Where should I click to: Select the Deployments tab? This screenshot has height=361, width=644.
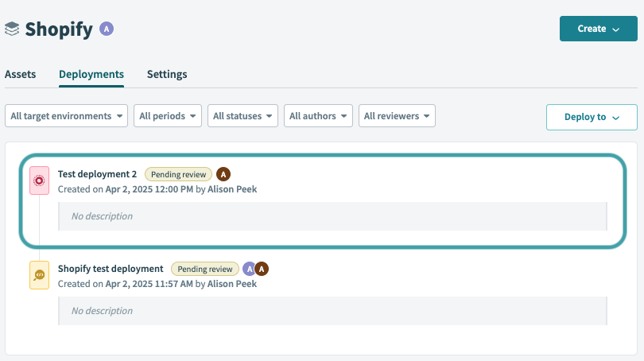pos(91,74)
